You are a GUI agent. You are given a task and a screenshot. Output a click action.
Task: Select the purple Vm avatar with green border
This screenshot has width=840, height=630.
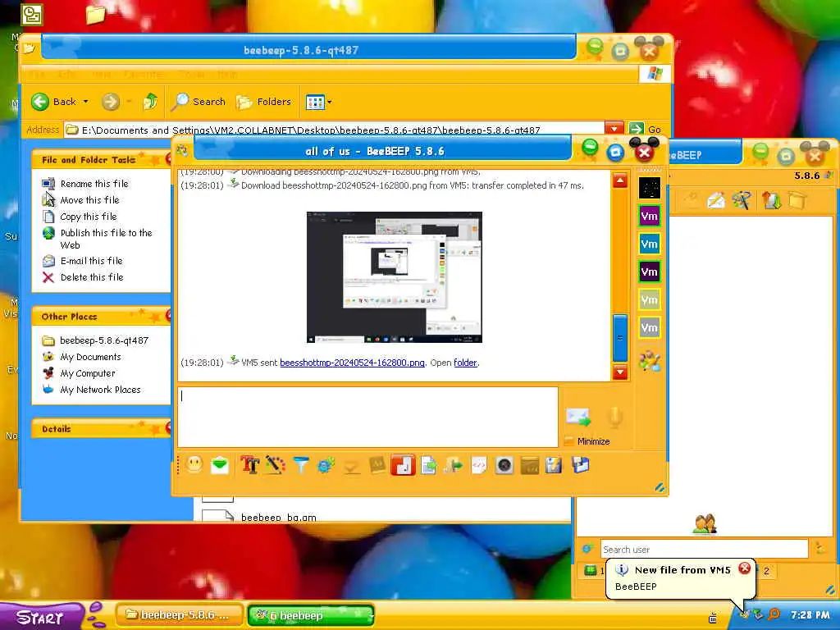pos(650,217)
